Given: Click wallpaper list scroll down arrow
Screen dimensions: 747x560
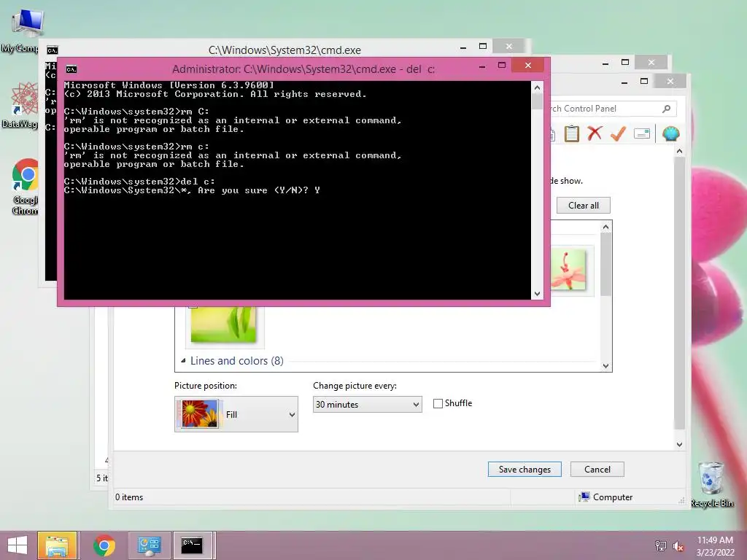Looking at the screenshot, I should tap(605, 366).
